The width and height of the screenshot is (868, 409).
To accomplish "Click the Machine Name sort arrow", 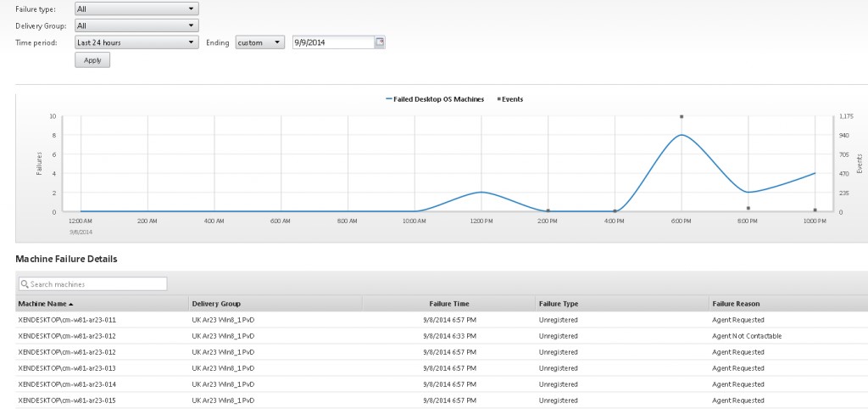I will coord(71,304).
